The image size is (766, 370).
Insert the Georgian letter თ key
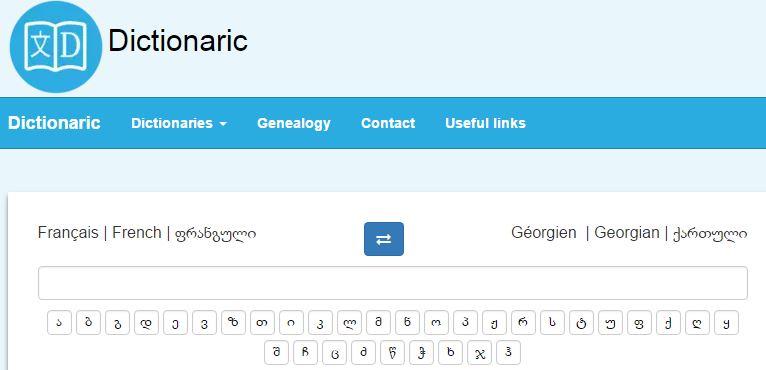[262, 323]
